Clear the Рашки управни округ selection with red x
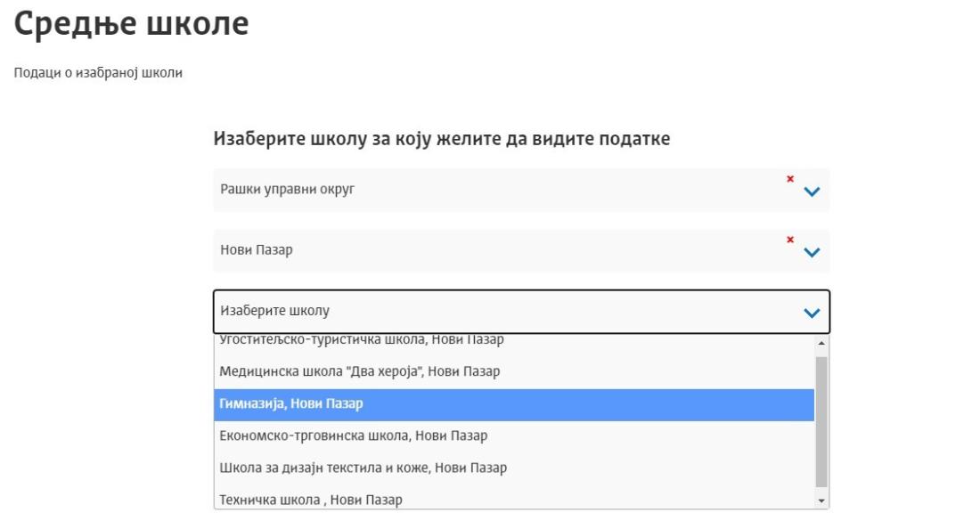This screenshot has width=980, height=521. coord(790,179)
